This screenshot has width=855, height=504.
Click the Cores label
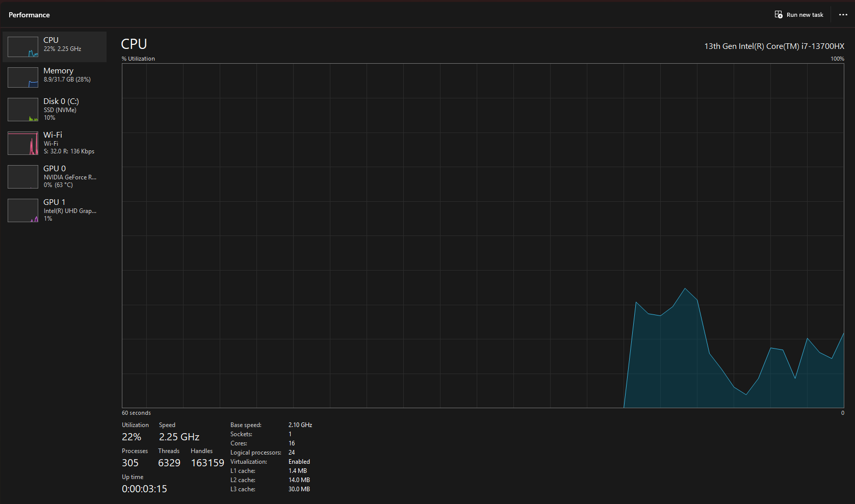pyautogui.click(x=239, y=443)
